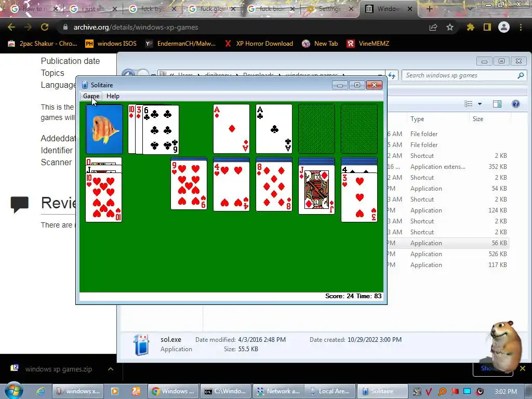Change the Explorer view icon
The image size is (532, 399).
click(469, 104)
